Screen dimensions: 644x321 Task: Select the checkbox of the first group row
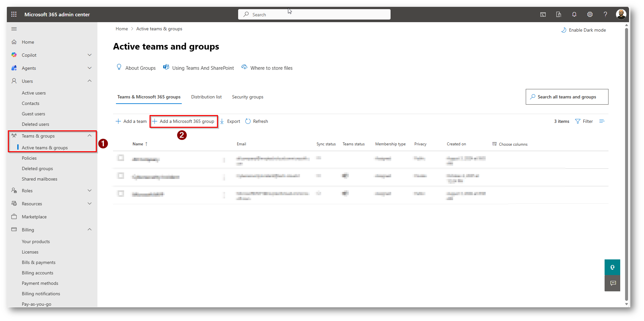pos(121,158)
